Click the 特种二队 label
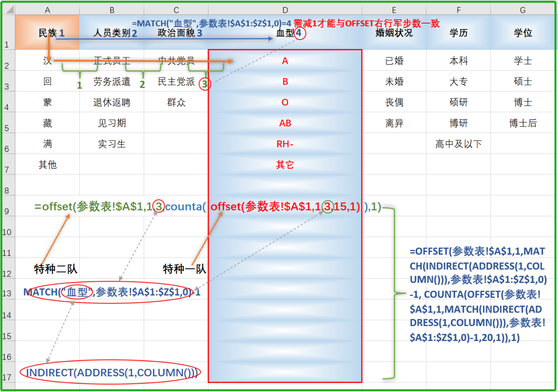 click(56, 269)
